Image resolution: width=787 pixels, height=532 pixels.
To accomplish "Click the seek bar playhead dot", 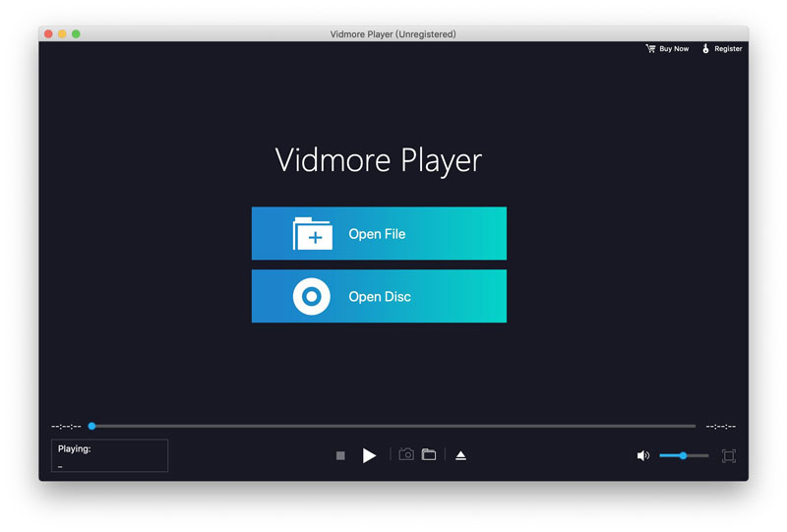I will pos(91,426).
